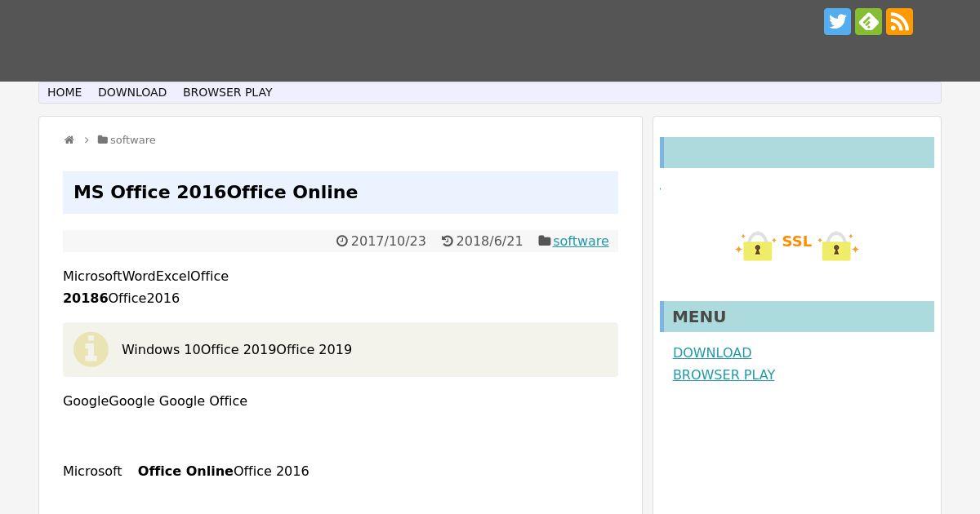The height and width of the screenshot is (514, 980).
Task: Click the breadcrumb folder icon beside software
Action: (103, 140)
